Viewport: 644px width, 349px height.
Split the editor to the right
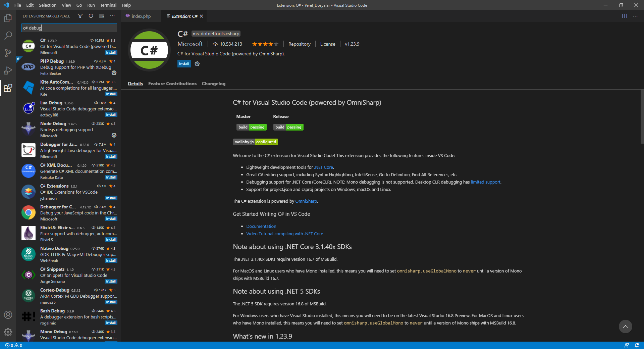[625, 16]
